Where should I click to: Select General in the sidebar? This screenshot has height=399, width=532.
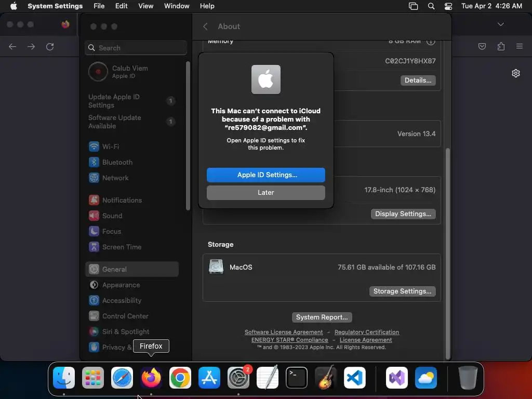131,270
